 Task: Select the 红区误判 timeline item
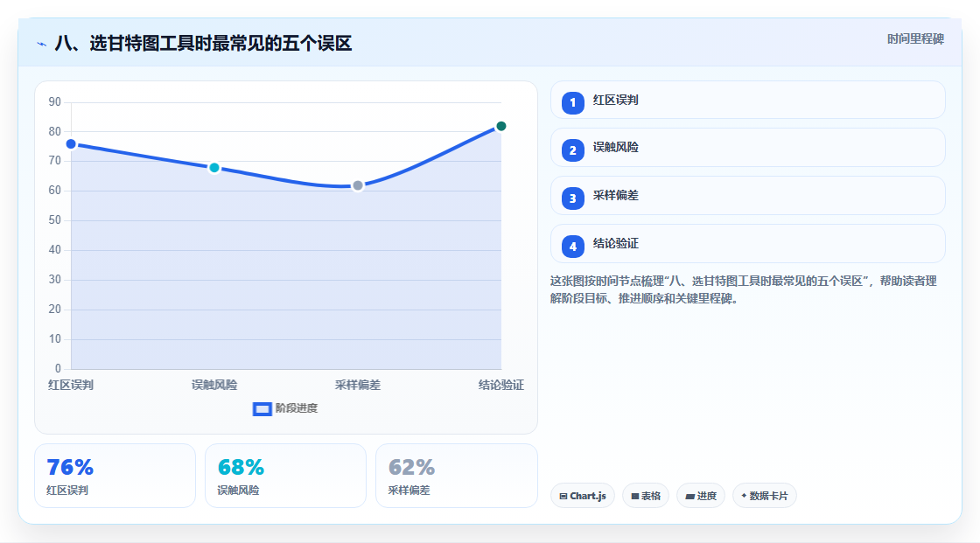pos(747,100)
